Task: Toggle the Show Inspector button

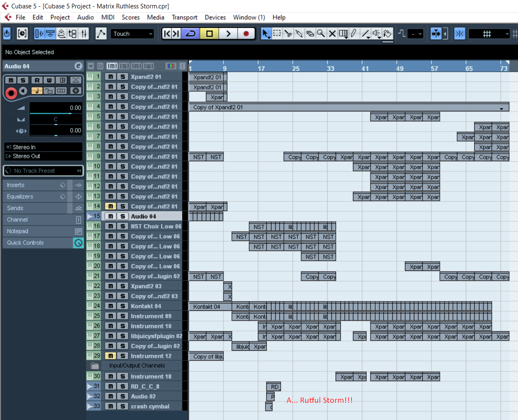Action: pos(39,34)
